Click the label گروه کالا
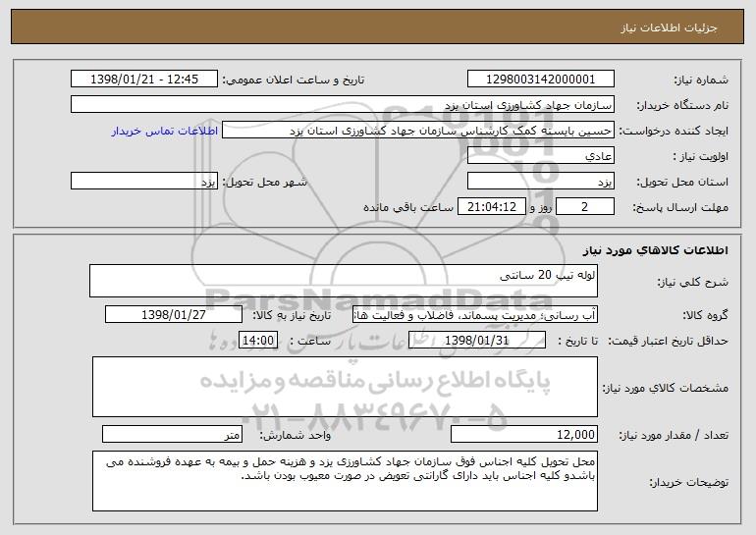756x535 pixels. point(705,315)
